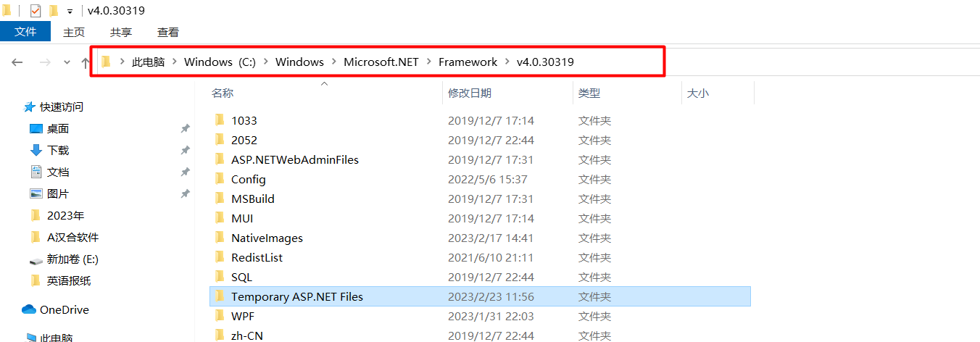
Task: Expand the chevron after Microsoft.NET in address bar
Action: click(x=428, y=62)
